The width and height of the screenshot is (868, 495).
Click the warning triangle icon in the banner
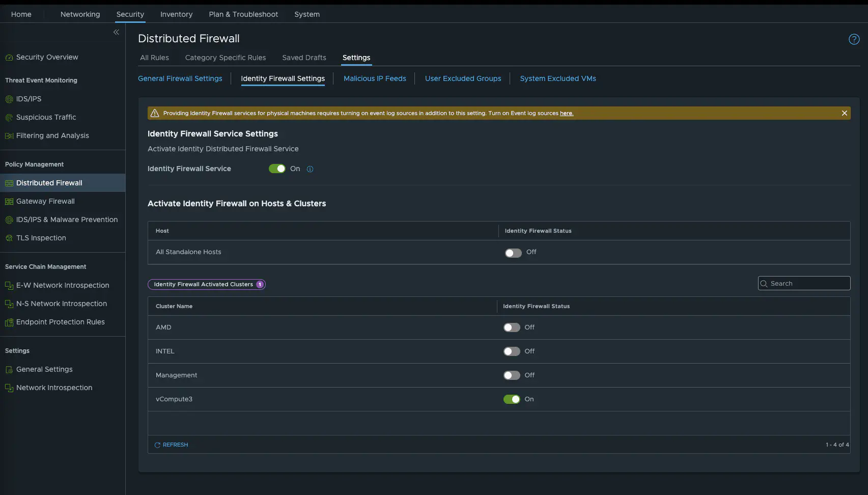click(x=155, y=113)
